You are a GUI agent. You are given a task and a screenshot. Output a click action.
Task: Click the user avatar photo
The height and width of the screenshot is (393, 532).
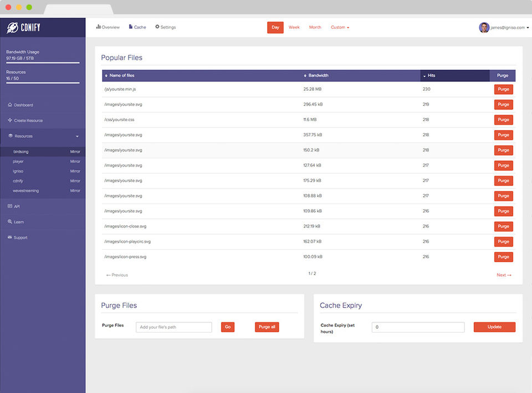[x=484, y=28]
